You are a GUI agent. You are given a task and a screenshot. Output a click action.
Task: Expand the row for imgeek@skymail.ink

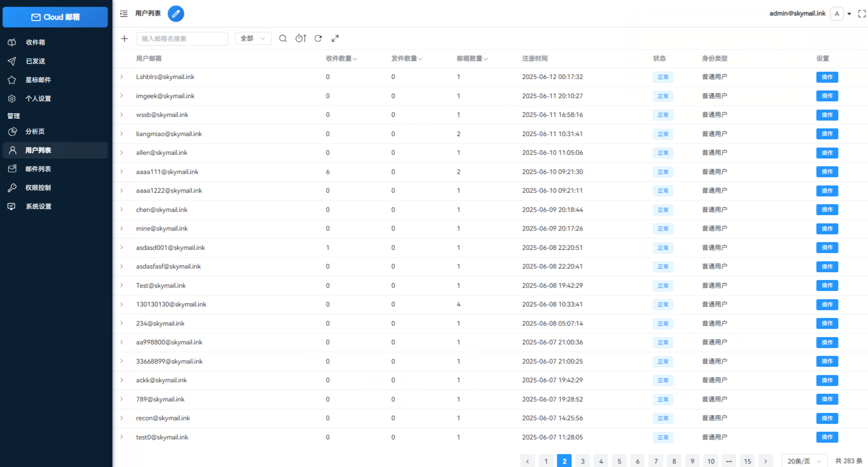pyautogui.click(x=122, y=96)
